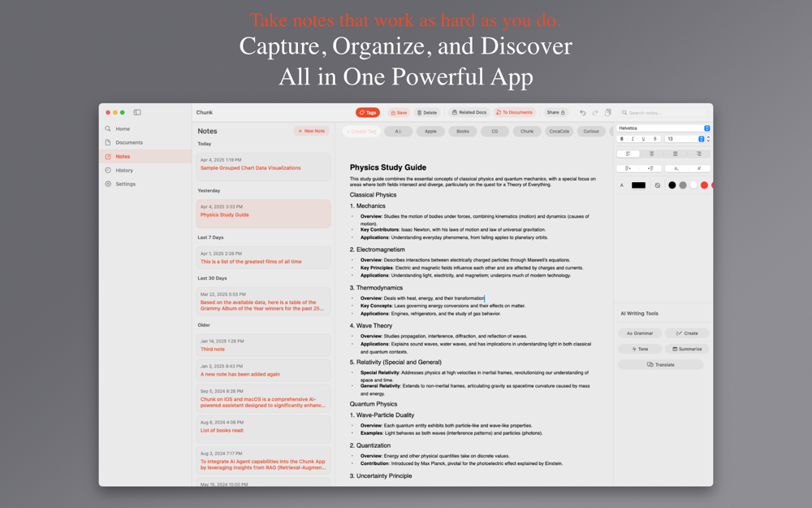Open the Grammy Album winners note
812x508 pixels.
click(x=263, y=302)
